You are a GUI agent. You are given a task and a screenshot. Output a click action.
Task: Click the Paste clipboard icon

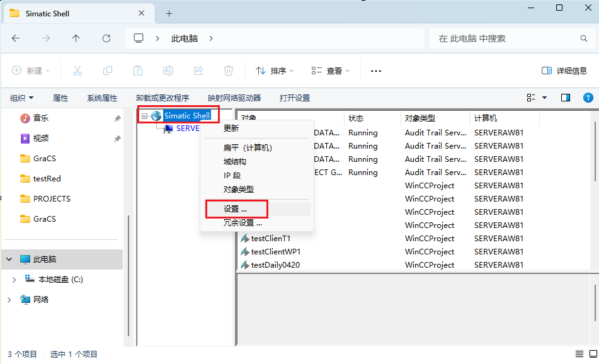coord(138,71)
